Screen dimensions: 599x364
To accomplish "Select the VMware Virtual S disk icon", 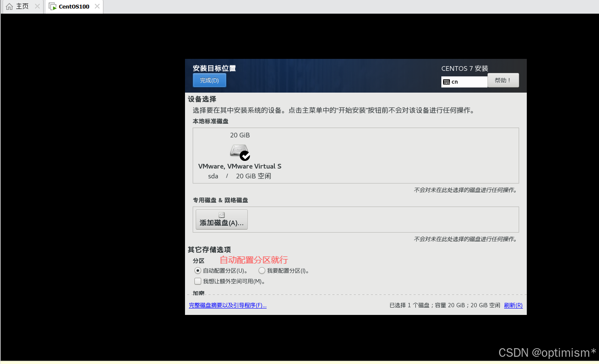I will pyautogui.click(x=240, y=152).
